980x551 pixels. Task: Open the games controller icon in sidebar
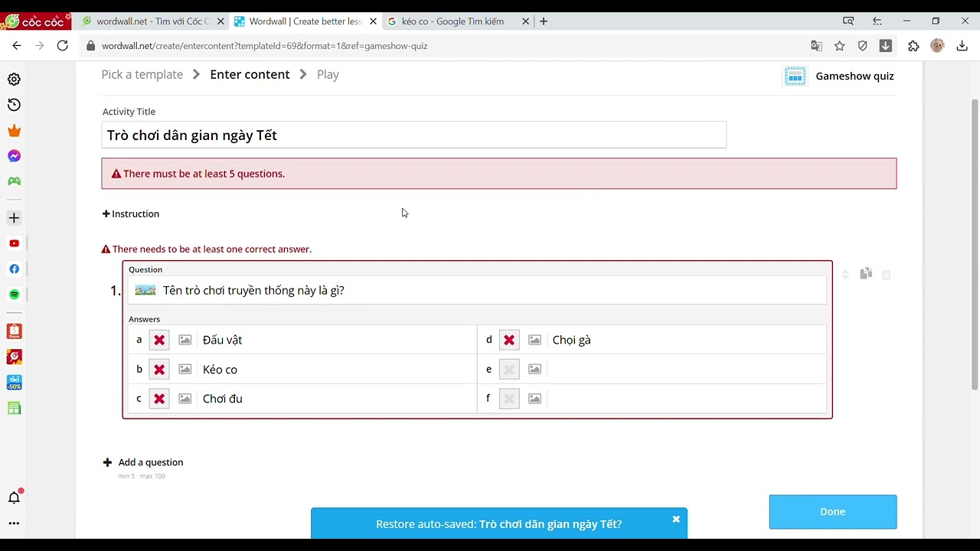pyautogui.click(x=14, y=181)
